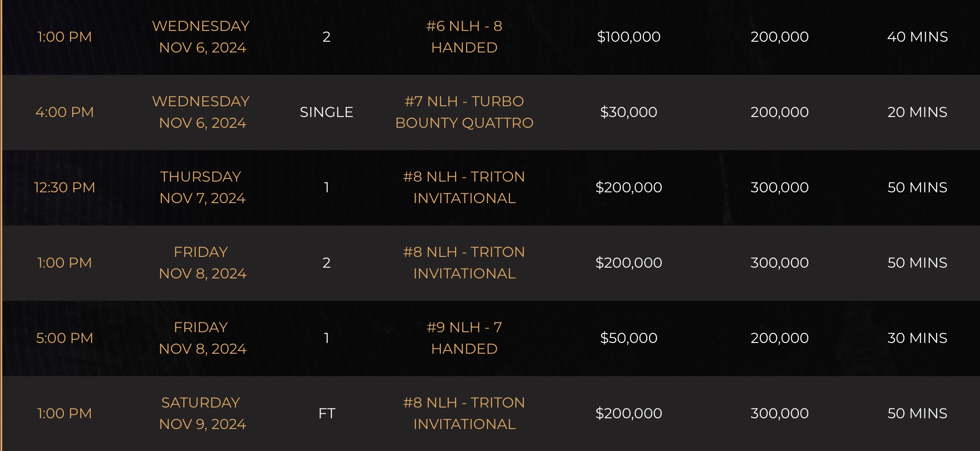Select the $30,000 buy-in amount
Image resolution: width=980 pixels, height=451 pixels.
point(629,112)
